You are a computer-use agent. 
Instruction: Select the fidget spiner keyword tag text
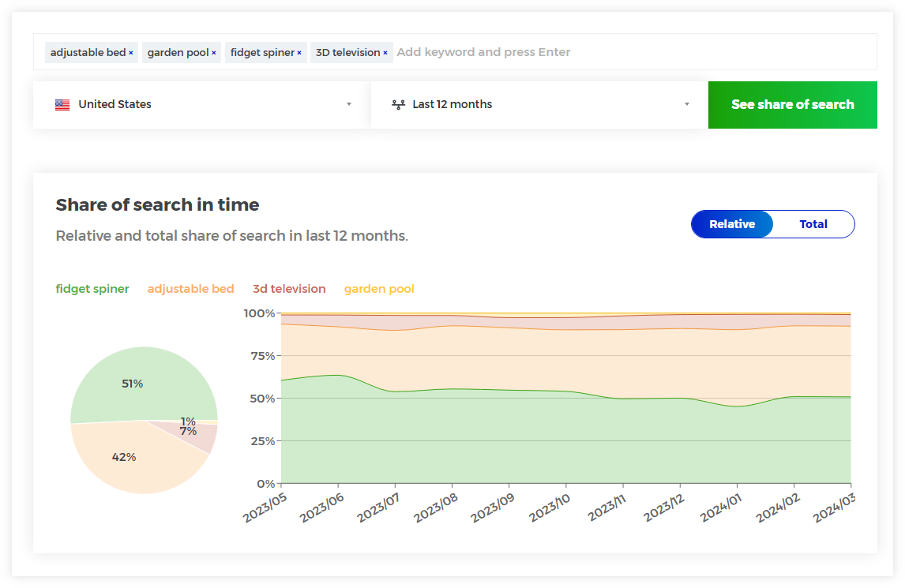click(263, 53)
